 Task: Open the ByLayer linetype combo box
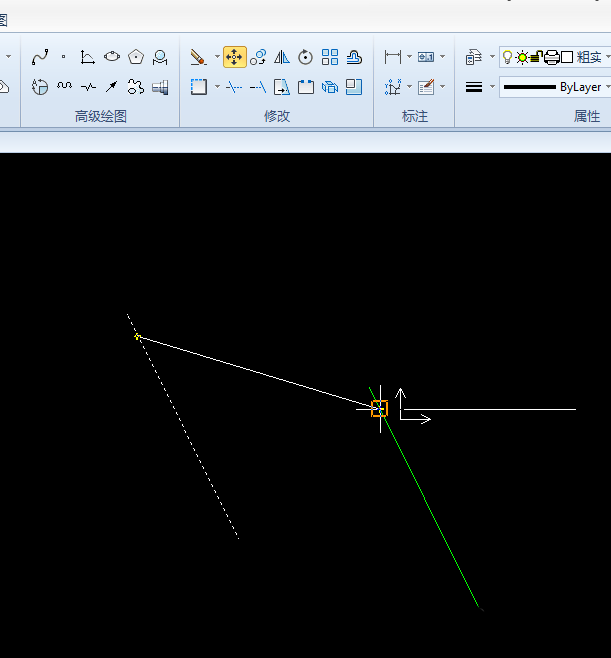555,87
